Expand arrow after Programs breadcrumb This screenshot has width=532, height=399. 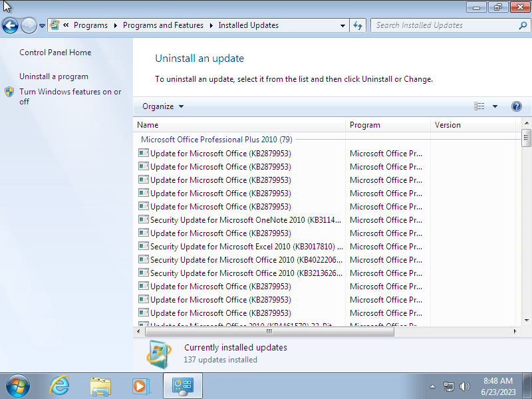click(x=116, y=25)
